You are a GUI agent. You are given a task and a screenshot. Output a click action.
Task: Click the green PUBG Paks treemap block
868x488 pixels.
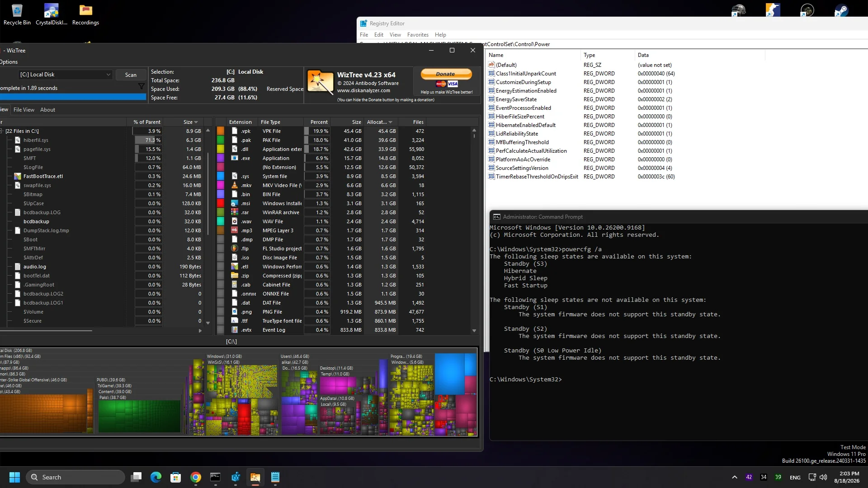[x=139, y=416]
